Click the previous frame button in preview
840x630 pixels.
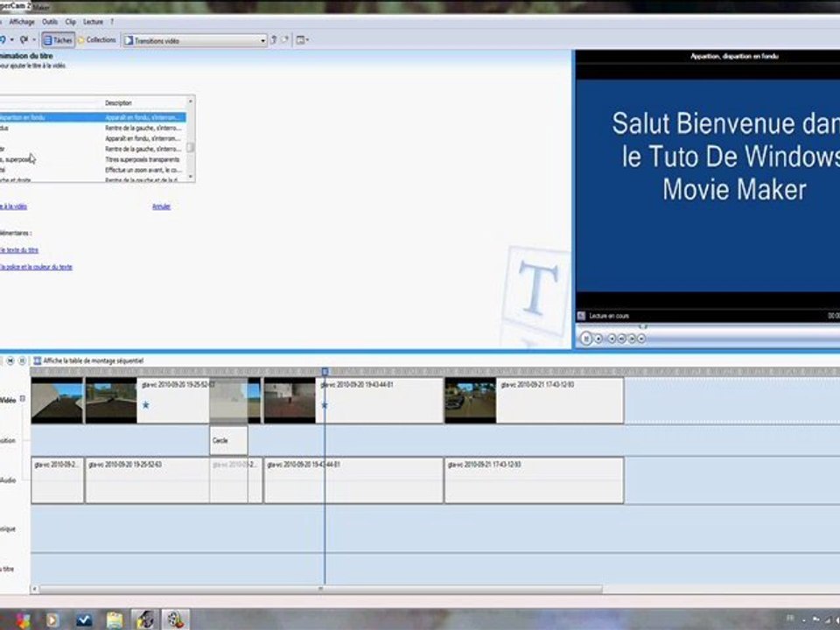pyautogui.click(x=621, y=339)
